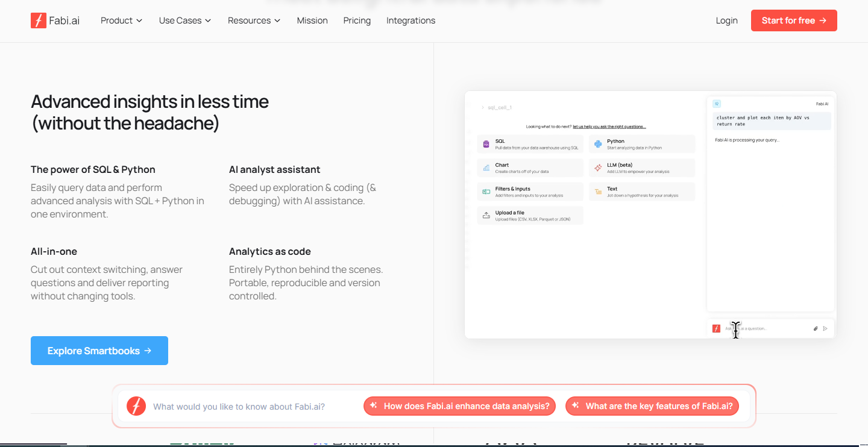Click the red lightning icon in the bottom question bar

[x=136, y=406]
